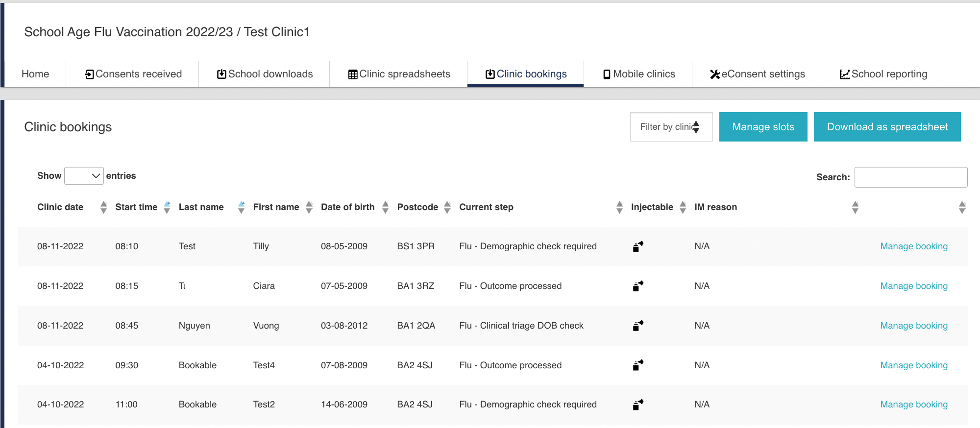Sort bookings by Last name column

241,207
